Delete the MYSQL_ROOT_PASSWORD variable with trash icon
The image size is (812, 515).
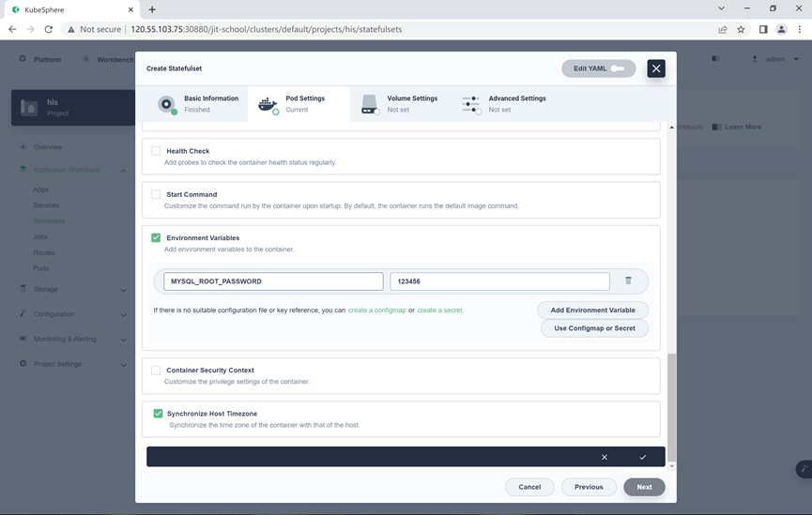tap(628, 280)
